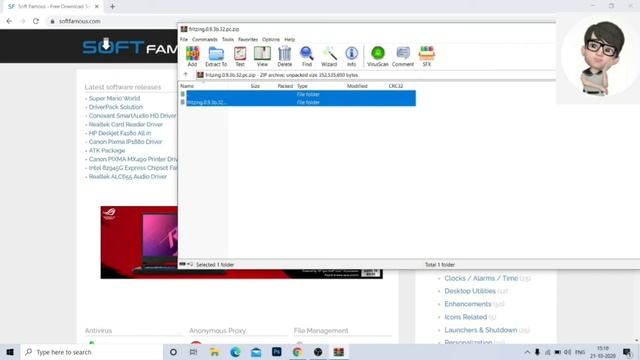Open the Commands menu
640x360 pixels.
point(204,40)
